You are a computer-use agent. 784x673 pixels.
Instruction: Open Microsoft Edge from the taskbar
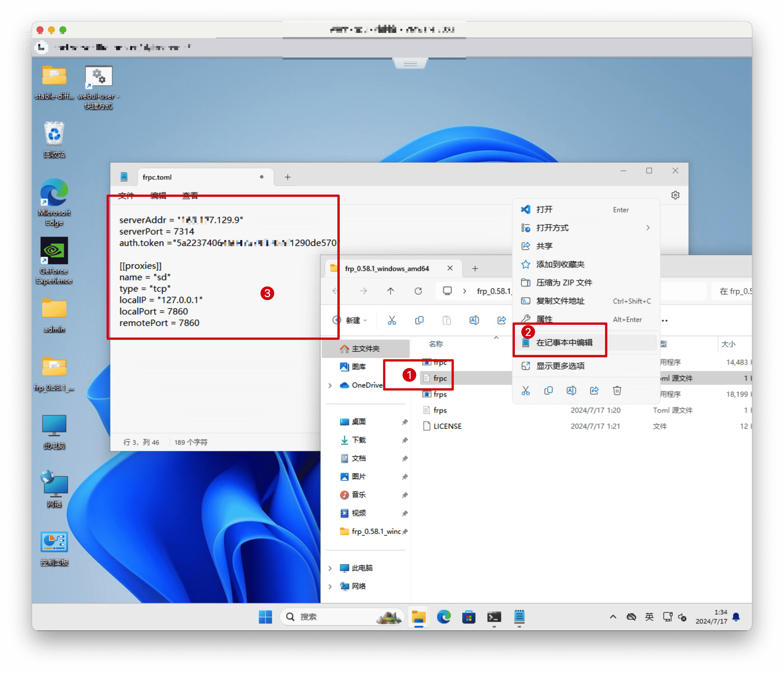pos(443,617)
